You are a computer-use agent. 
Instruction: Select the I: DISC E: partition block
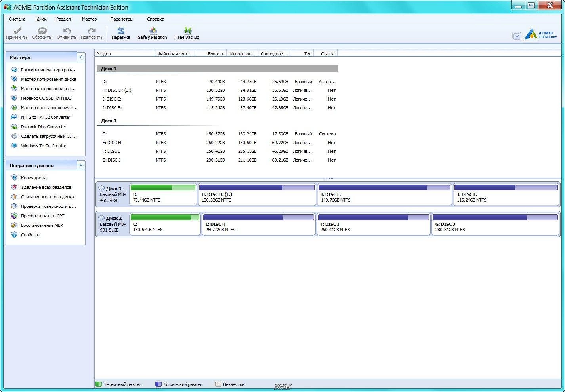(384, 194)
